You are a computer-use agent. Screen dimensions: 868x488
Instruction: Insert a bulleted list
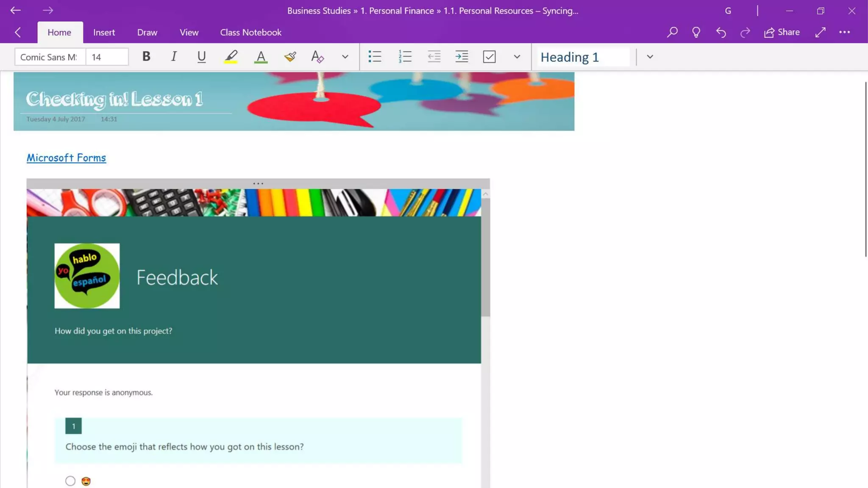375,56
